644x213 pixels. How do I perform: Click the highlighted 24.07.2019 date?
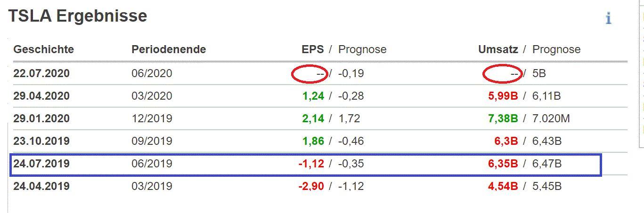coord(41,164)
